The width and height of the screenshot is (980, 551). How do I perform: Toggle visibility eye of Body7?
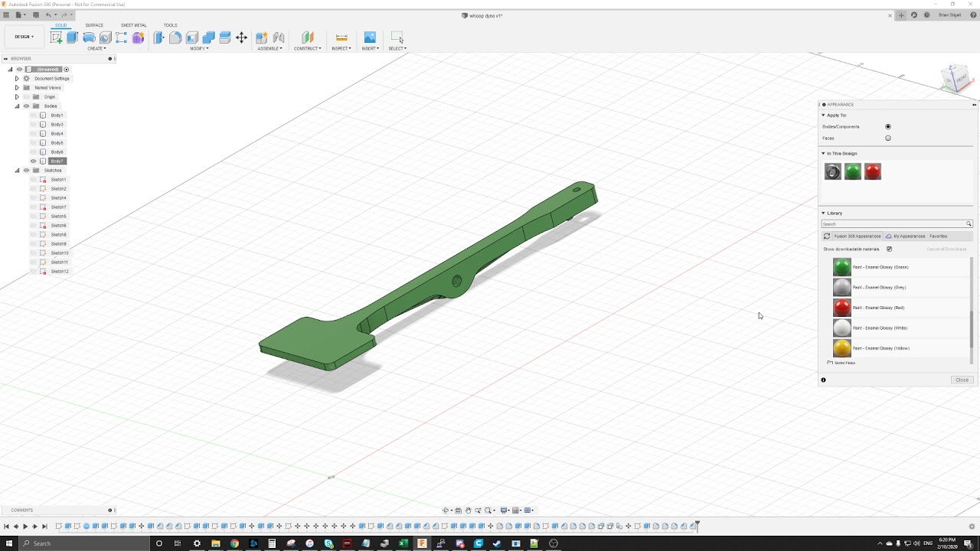coord(34,161)
